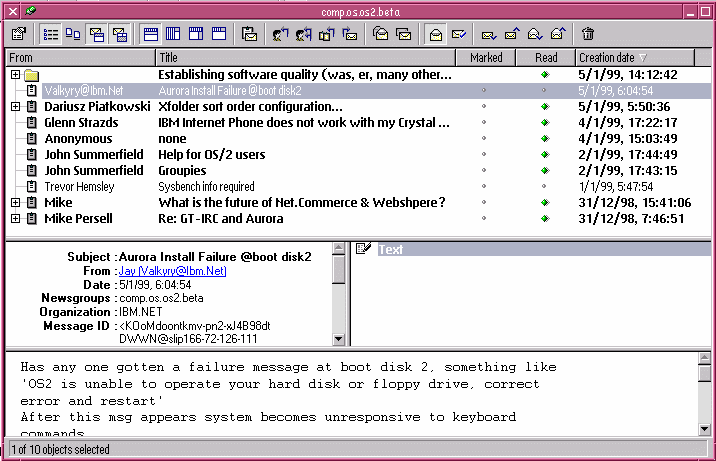The width and height of the screenshot is (716, 461).
Task: Select the layout icon with top bar only
Action: pyautogui.click(x=219, y=34)
